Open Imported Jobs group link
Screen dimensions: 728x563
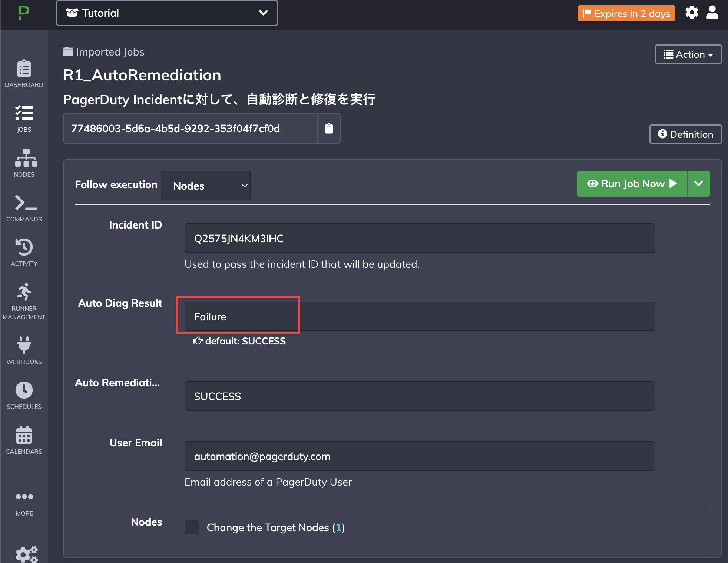pyautogui.click(x=110, y=52)
